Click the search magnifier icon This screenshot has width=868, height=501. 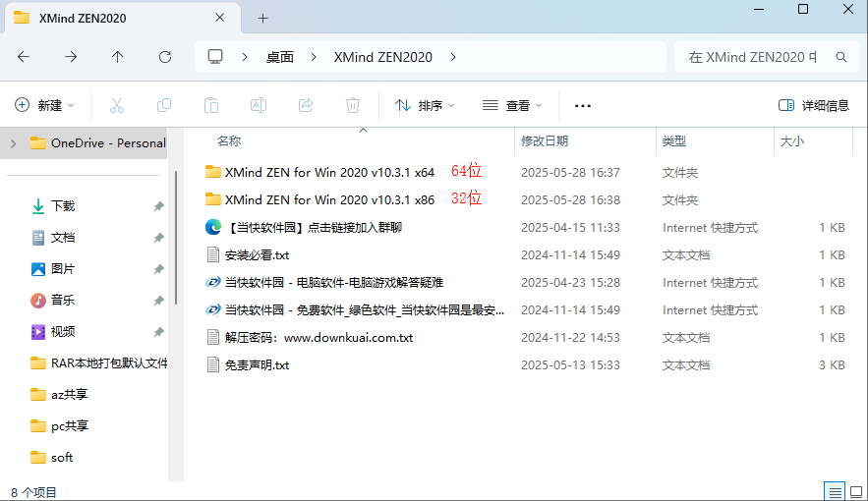pos(840,57)
